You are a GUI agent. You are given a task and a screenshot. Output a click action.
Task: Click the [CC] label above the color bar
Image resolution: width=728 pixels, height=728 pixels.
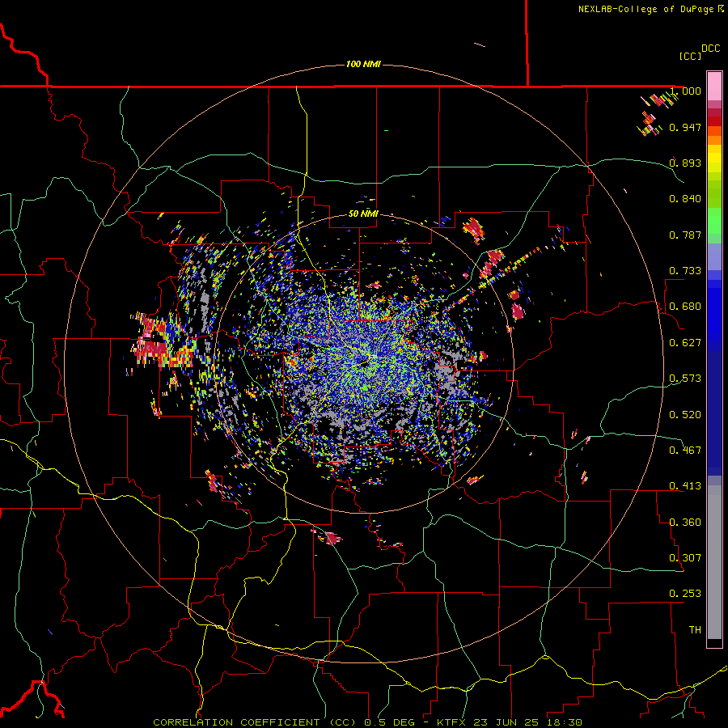[x=691, y=56]
